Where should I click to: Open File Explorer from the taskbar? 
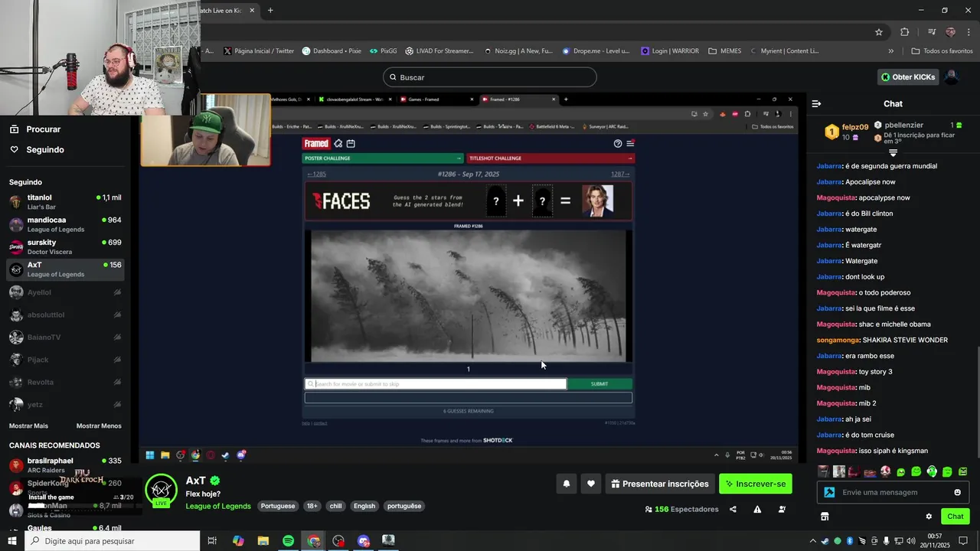263,540
